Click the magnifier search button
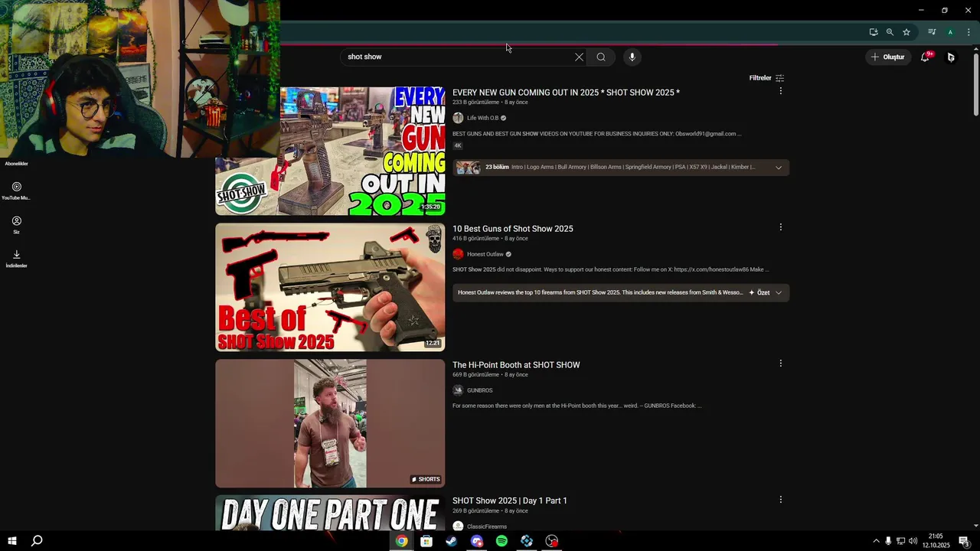The image size is (980, 551). tap(601, 57)
